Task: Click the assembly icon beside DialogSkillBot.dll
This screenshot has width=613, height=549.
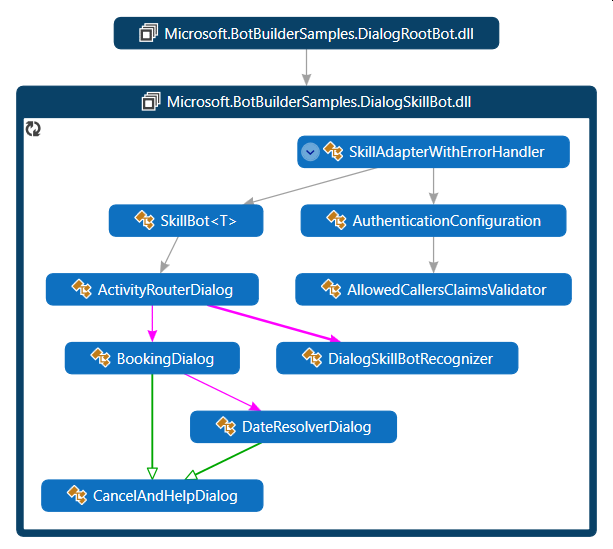Action: point(151,101)
